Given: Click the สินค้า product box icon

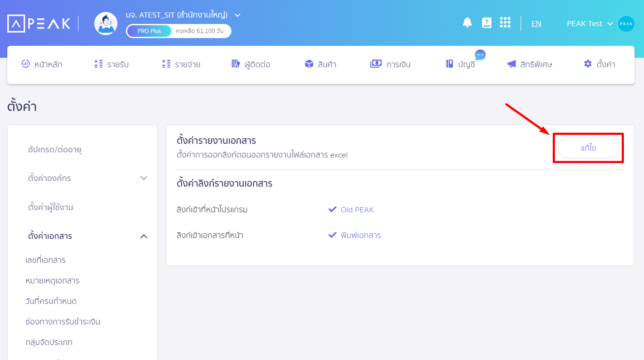Looking at the screenshot, I should pos(309,64).
